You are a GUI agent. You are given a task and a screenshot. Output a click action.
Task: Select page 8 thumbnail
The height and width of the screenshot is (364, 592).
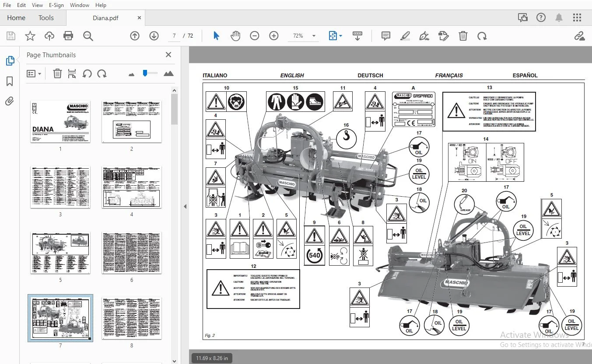[x=132, y=318]
